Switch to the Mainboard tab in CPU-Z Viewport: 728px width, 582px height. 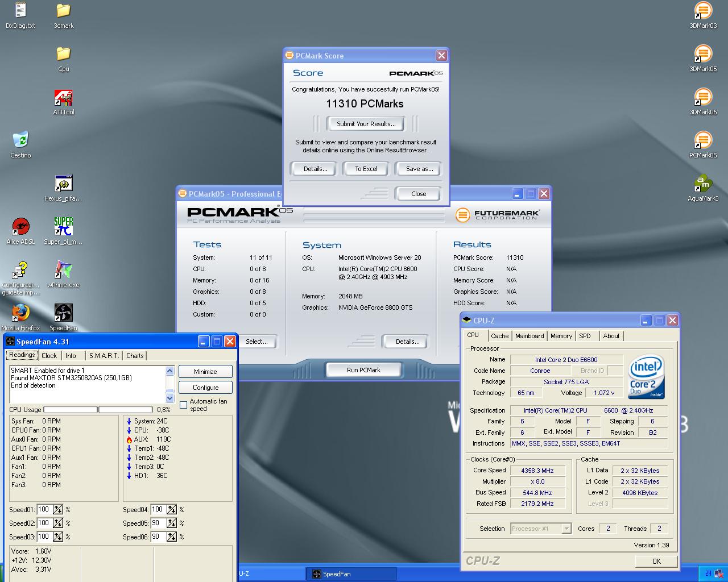tap(530, 336)
